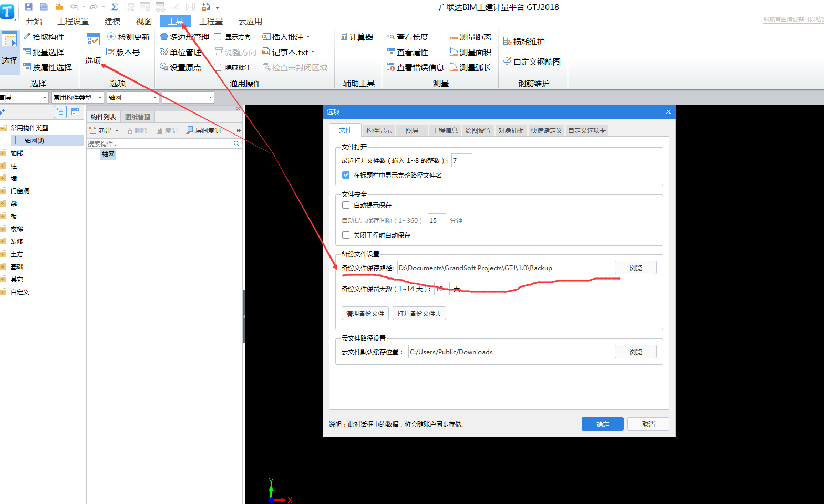The height and width of the screenshot is (504, 824).
Task: Expand the 柱 tree node
Action: click(x=3, y=166)
